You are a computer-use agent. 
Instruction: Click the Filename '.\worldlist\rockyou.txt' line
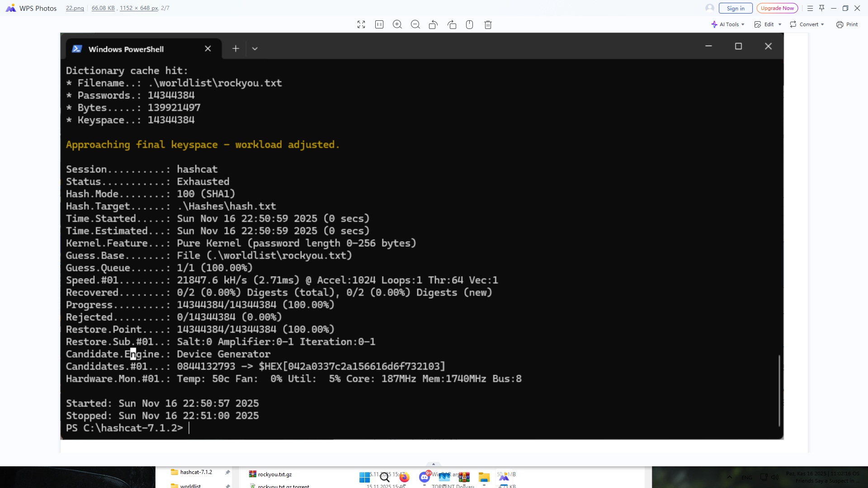174,83
